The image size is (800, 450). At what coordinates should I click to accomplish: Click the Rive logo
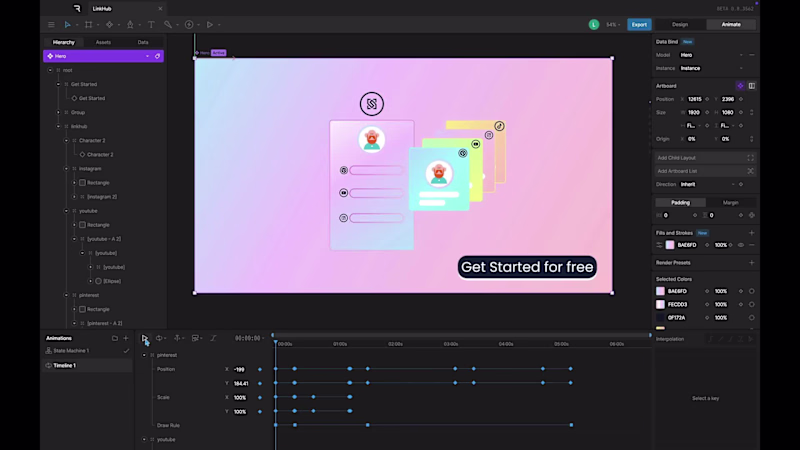click(x=77, y=9)
